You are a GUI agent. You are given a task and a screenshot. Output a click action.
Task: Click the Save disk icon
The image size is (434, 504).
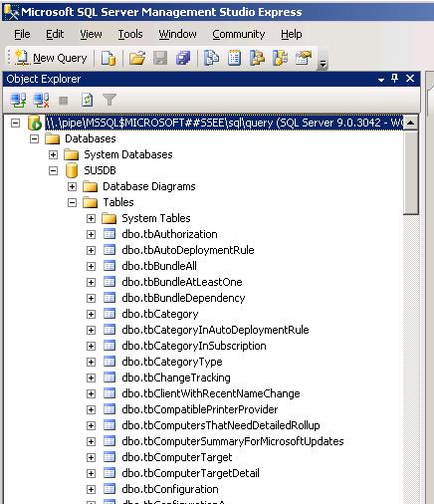click(160, 58)
